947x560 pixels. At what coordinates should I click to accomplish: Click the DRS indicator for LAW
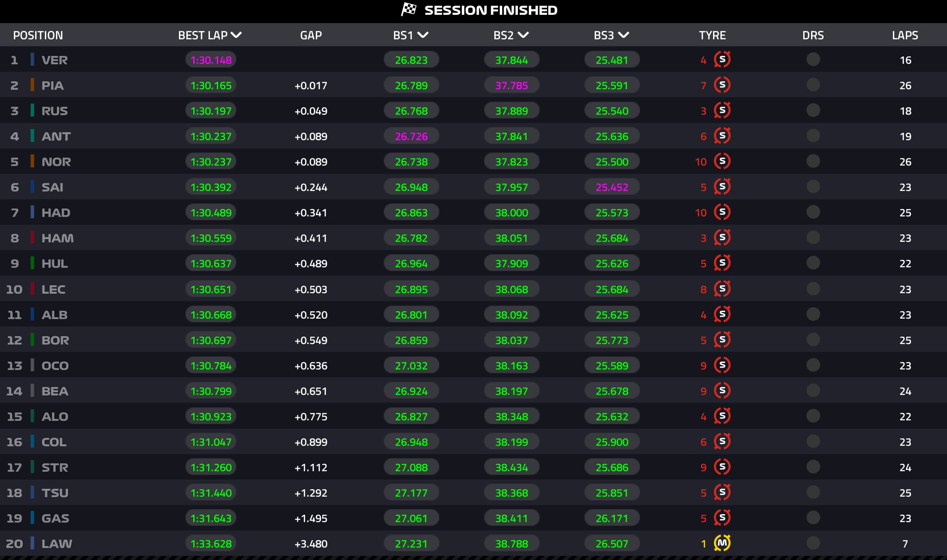[x=813, y=543]
